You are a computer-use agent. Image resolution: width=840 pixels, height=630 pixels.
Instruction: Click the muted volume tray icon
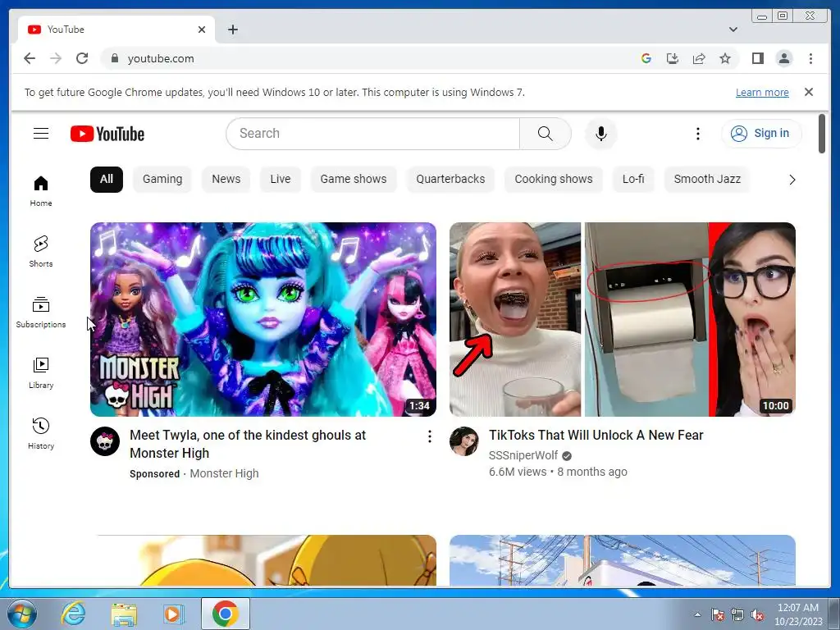click(x=757, y=615)
